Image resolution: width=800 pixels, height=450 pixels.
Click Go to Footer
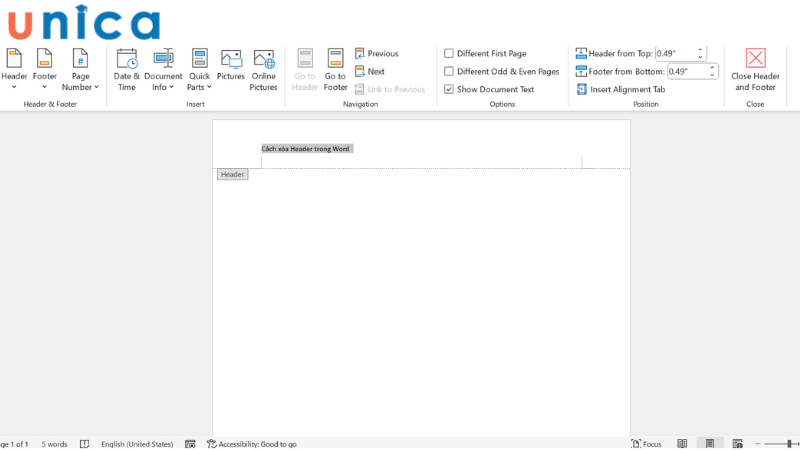335,69
